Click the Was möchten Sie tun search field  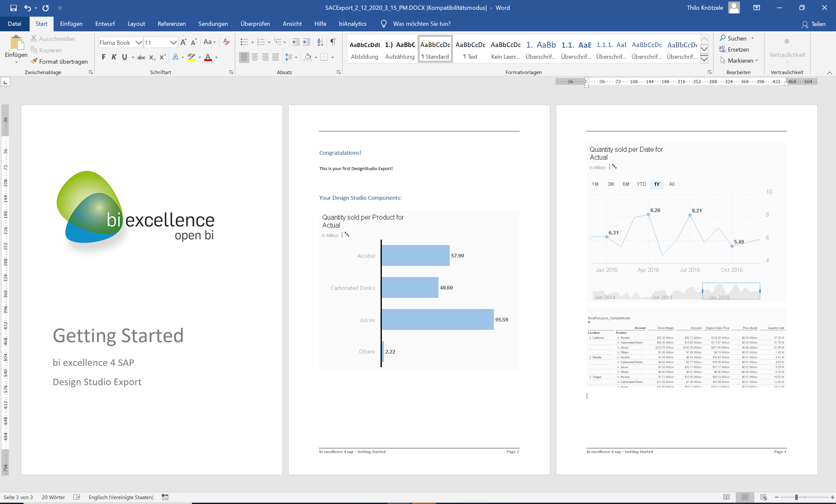(421, 24)
